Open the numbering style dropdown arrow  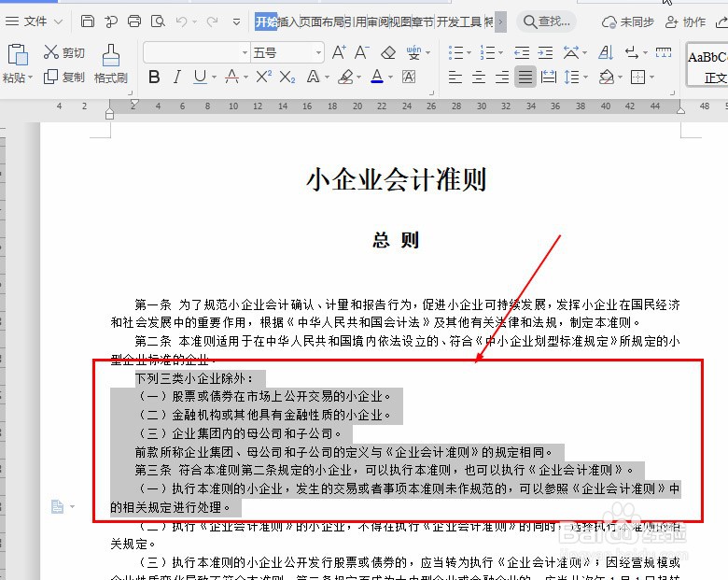tap(500, 52)
